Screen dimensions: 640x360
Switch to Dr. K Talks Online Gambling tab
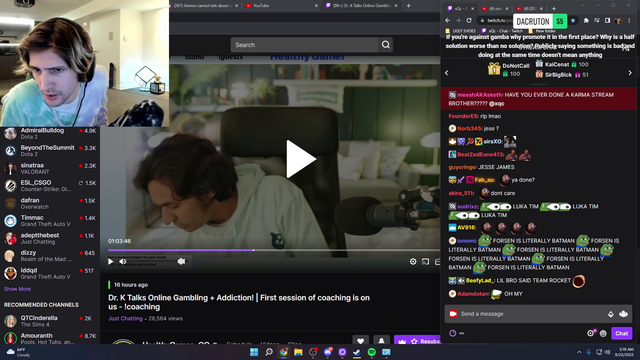[361, 6]
